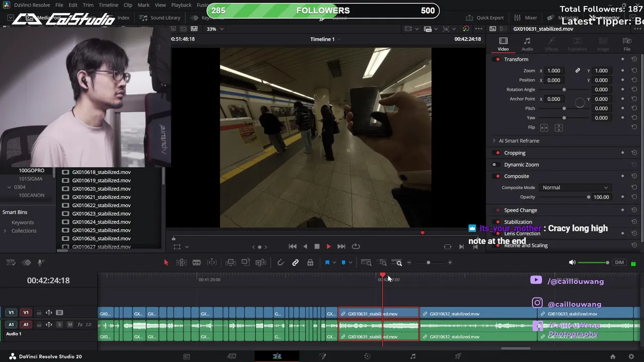Reset the Transform section with its arrow
644x362 pixels.
pos(634,59)
